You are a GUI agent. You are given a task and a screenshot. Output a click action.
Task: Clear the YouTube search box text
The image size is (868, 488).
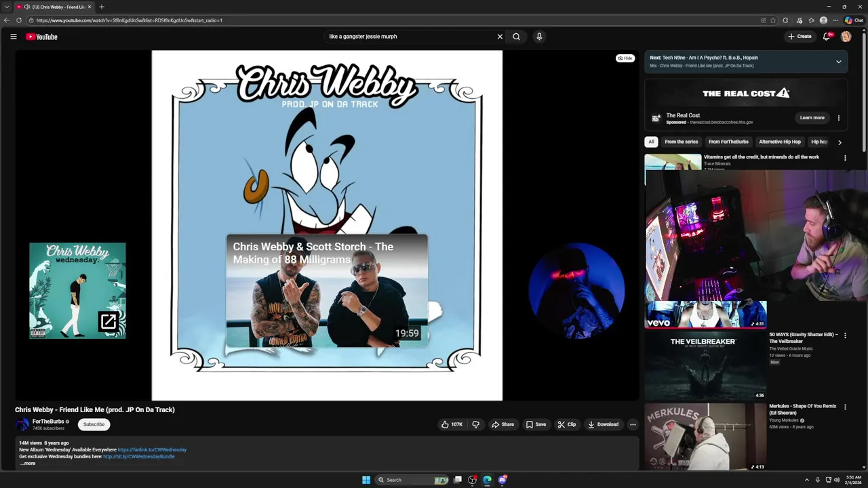click(x=500, y=37)
